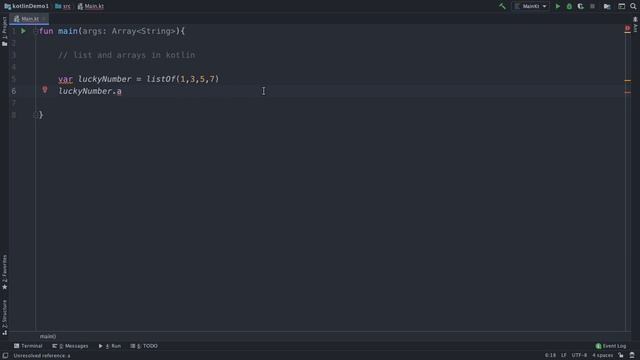The height and width of the screenshot is (360, 640).
Task: Change the 4 spaces indent setting
Action: (x=602, y=356)
